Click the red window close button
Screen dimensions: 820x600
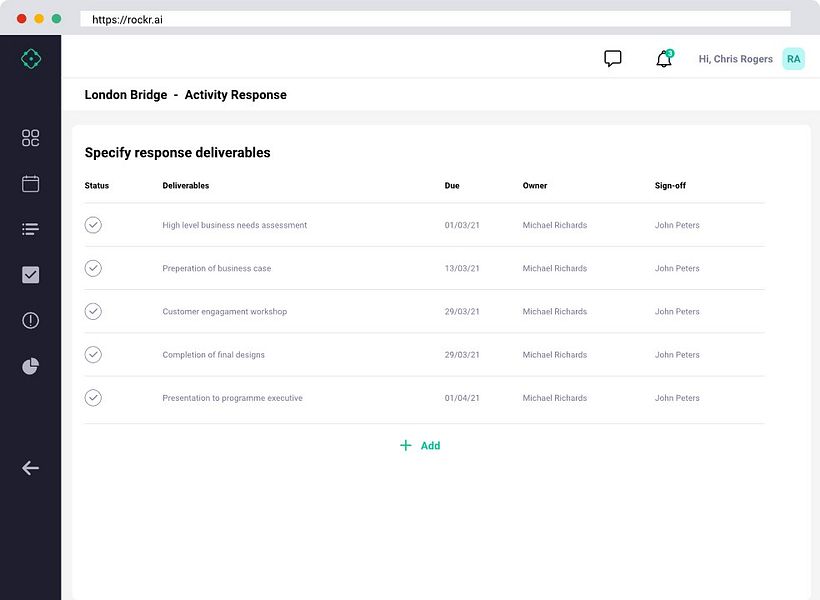coord(21,19)
